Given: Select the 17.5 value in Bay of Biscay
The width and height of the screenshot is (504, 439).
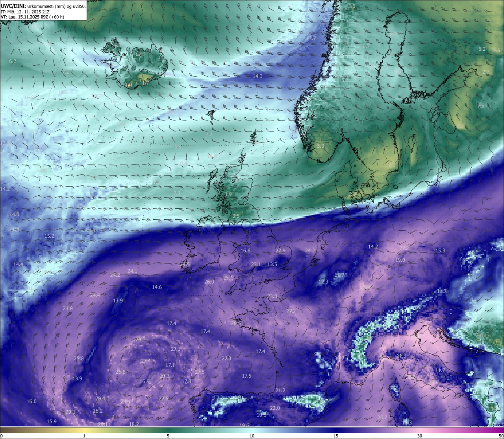Looking at the screenshot, I should [x=246, y=376].
